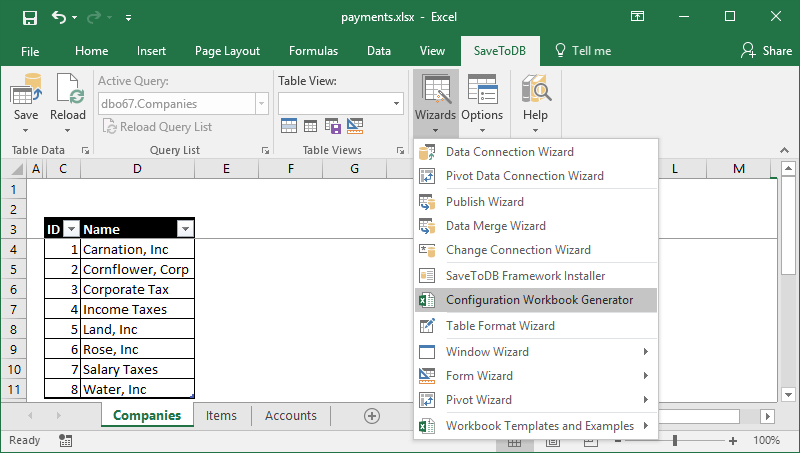Switch to the Insert ribbon tab
800x453 pixels.
point(151,51)
